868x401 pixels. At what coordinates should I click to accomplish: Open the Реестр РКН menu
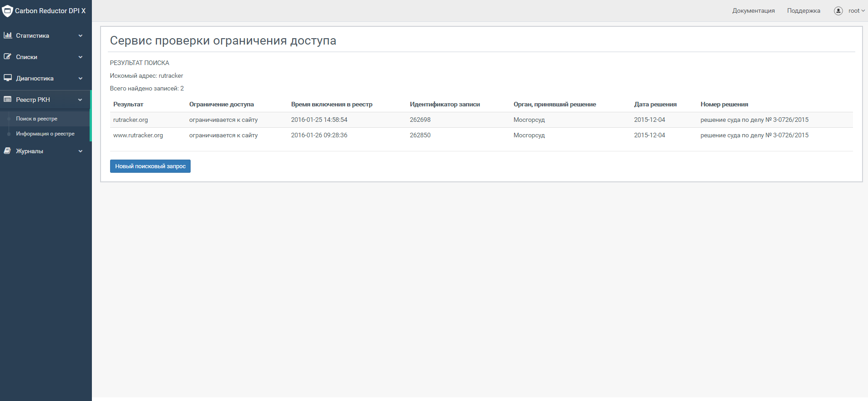[x=45, y=100]
